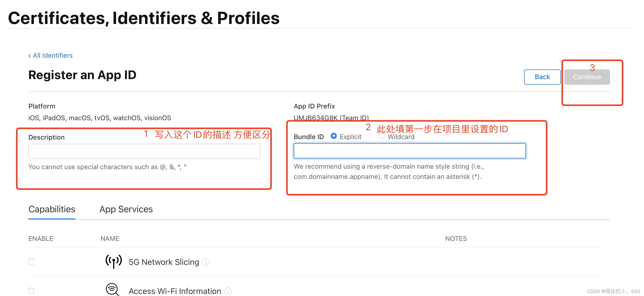Click the 5G Network Slicing capability name
This screenshot has height=296, width=644.
tap(164, 262)
